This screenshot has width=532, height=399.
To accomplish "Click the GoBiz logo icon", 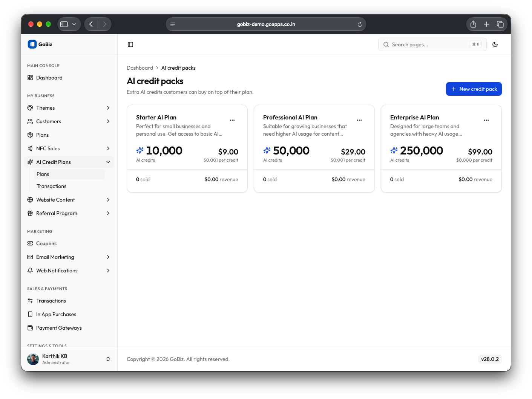I will [32, 44].
